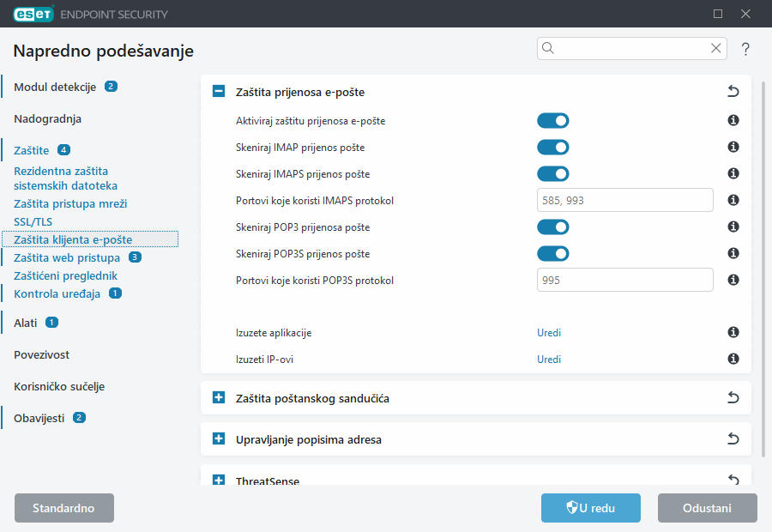The width and height of the screenshot is (772, 532).
Task: Select Zaštita web pristupa in sidebar
Action: click(x=68, y=257)
